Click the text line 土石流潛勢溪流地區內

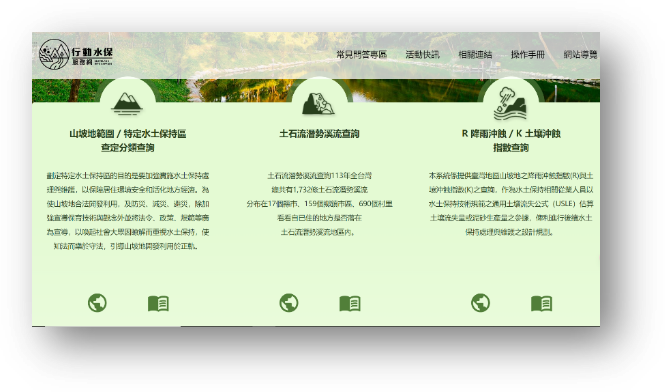click(x=318, y=232)
